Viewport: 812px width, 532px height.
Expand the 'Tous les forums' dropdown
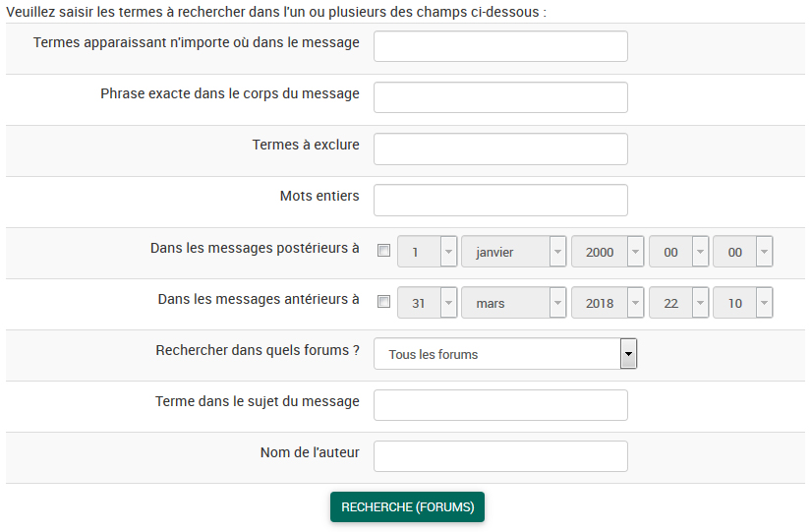[x=505, y=354]
